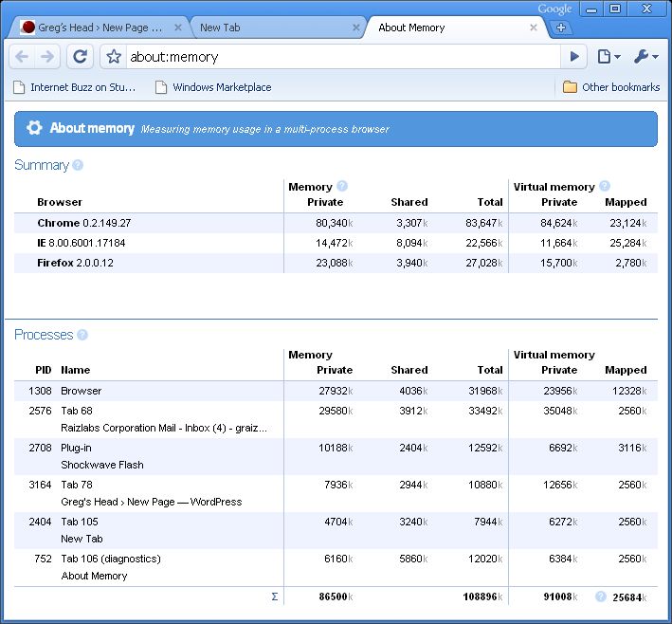Click the about:memory address bar
The width and height of the screenshot is (672, 624).
click(341, 57)
